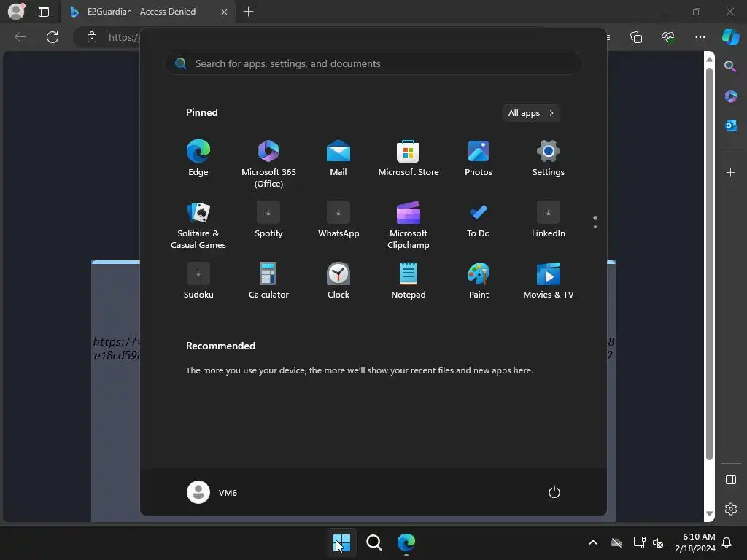Close the E2Guardian browser tab

pyautogui.click(x=224, y=12)
